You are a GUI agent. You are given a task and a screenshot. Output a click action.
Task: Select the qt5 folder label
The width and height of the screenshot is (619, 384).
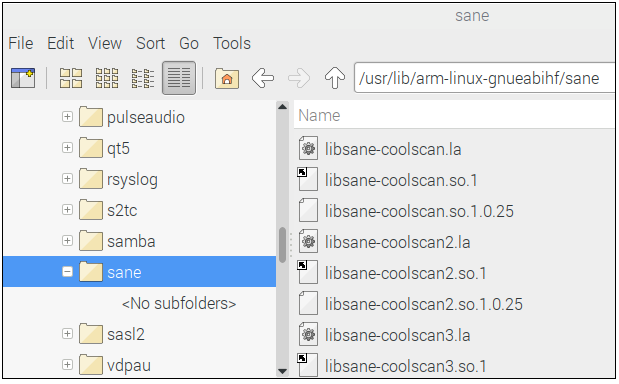click(x=118, y=149)
